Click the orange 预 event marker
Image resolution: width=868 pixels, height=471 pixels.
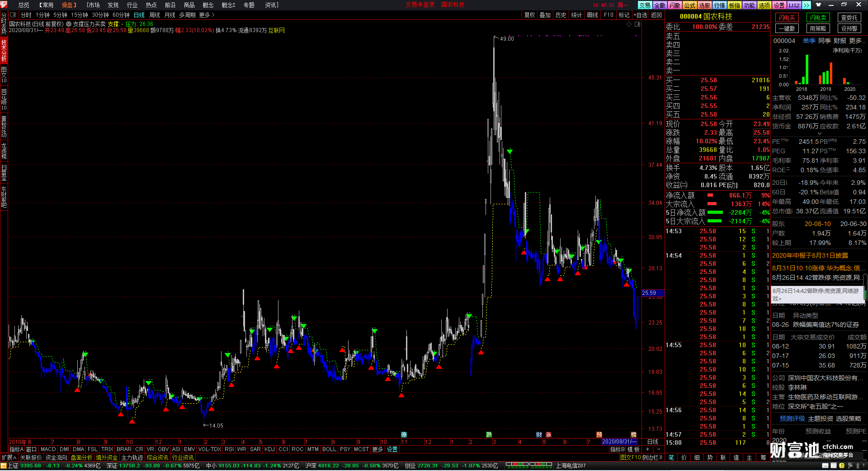599,435
